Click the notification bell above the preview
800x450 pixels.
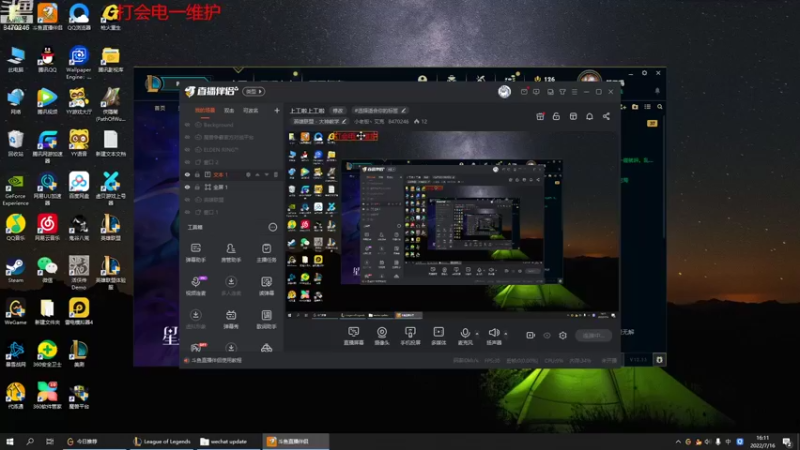coord(589,116)
